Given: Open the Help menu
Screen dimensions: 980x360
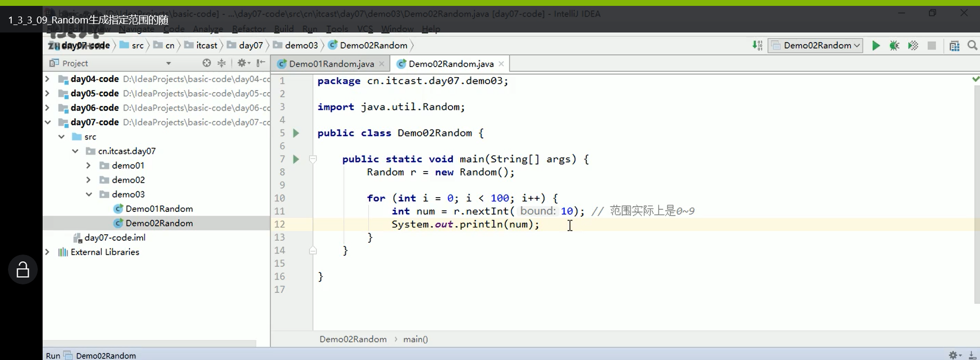Looking at the screenshot, I should [x=431, y=29].
